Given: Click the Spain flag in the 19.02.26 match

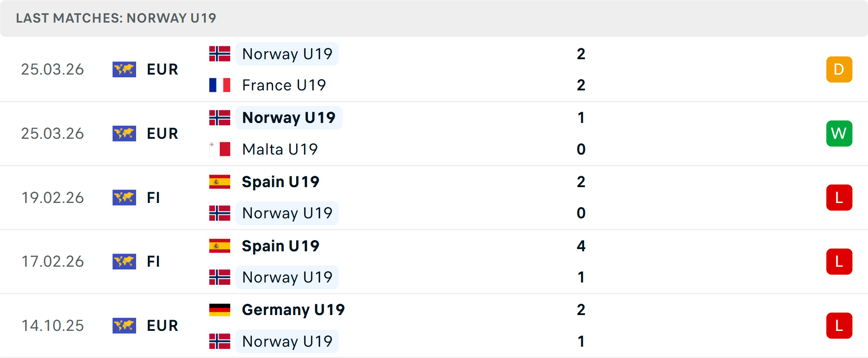Looking at the screenshot, I should click(220, 182).
